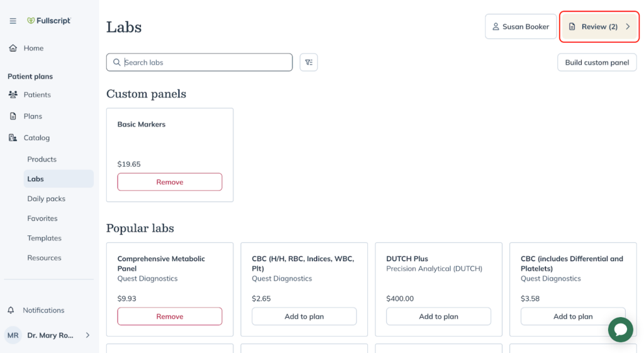Click the person icon beside Susan Booker
This screenshot has width=644, height=353.
496,26
